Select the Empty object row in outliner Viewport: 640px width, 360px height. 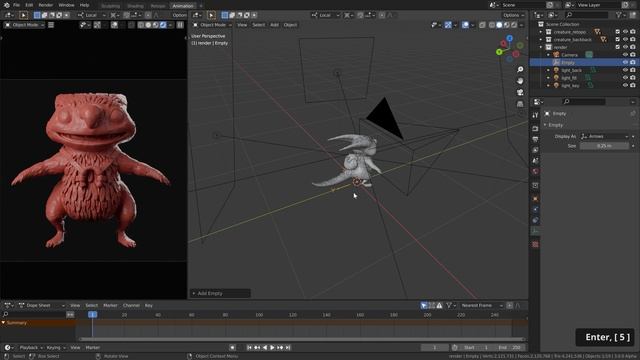[x=584, y=62]
